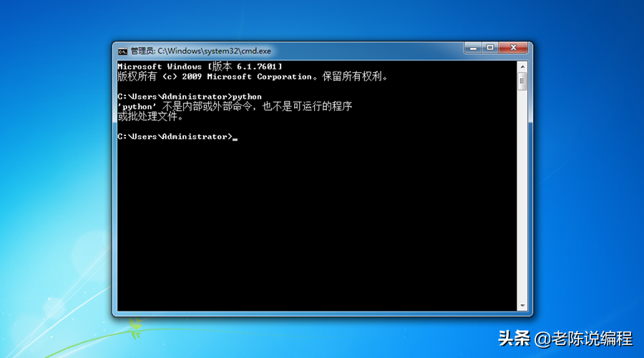Click the text '或批处理文件。'
Screen dimensions: 644x358
[150, 117]
